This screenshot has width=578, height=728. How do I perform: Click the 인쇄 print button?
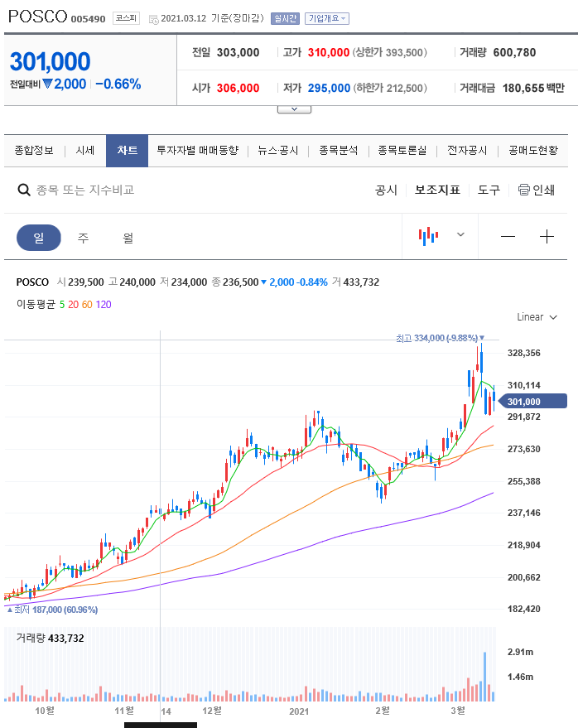tap(537, 190)
